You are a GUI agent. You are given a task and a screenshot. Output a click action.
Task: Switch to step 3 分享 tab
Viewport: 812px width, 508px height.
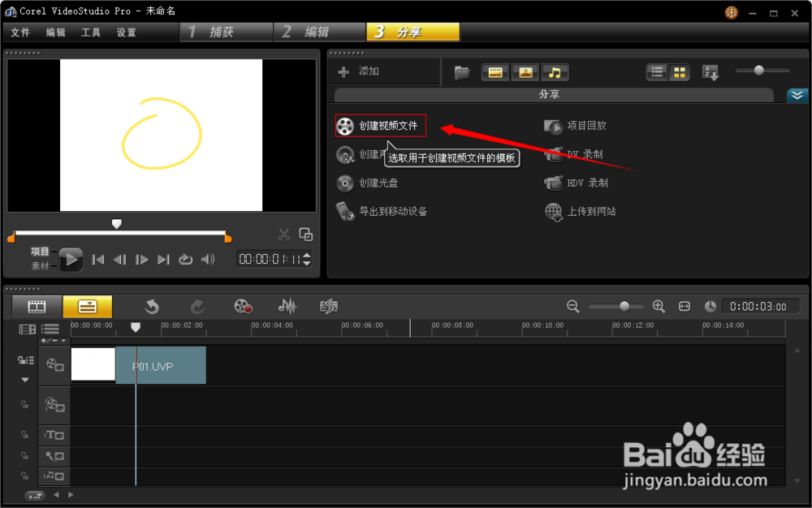click(x=412, y=32)
